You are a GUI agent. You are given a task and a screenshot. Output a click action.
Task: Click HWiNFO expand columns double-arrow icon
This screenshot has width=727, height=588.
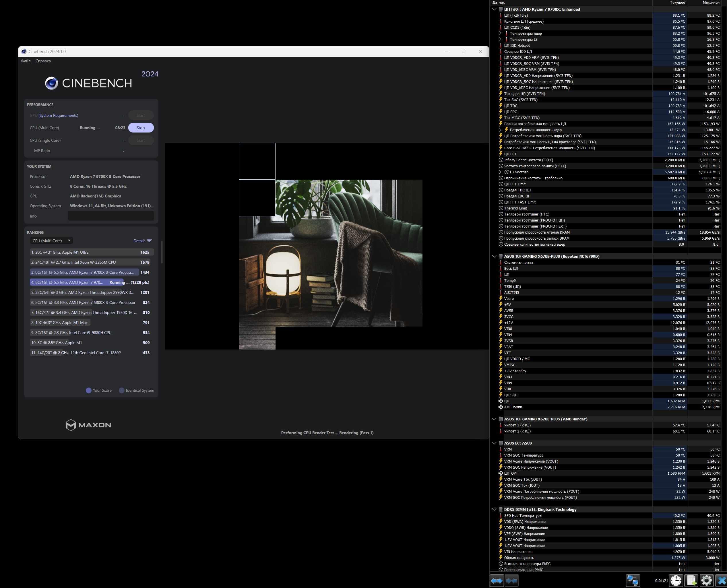point(497,581)
